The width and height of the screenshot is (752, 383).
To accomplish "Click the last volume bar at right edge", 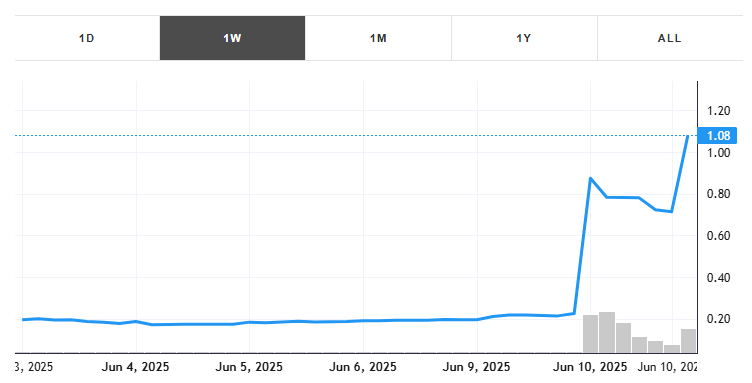I will tap(688, 341).
